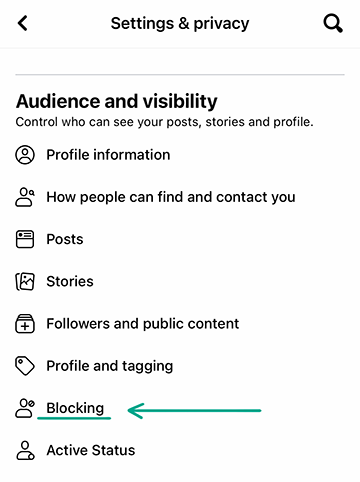Image resolution: width=360 pixels, height=482 pixels.
Task: Click the Audience and visibility heading
Action: tap(117, 101)
